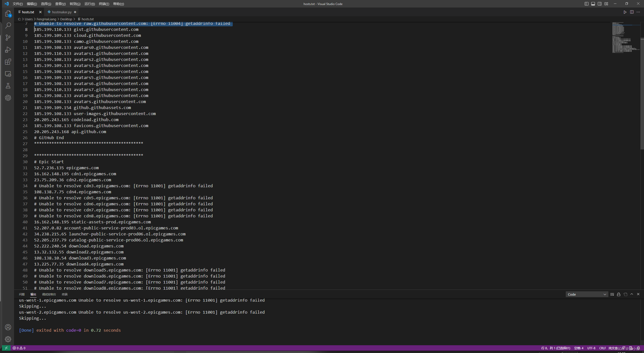Click the '185.199.109.154 github.githubassets.com' line
Viewport: 644px width, 353px height.
pyautogui.click(x=83, y=108)
